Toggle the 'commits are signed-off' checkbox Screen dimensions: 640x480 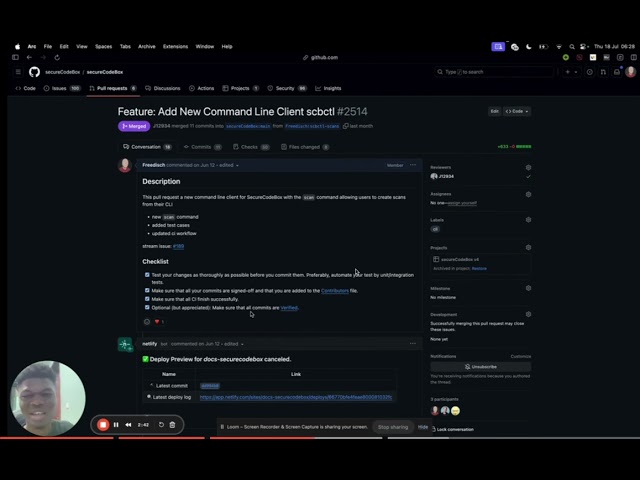pos(147,291)
